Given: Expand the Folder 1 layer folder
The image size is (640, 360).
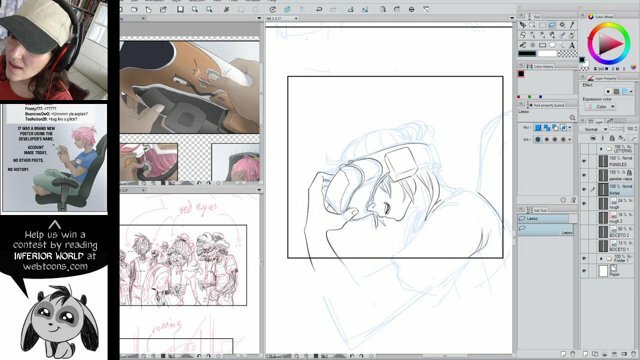Looking at the screenshot, I should click(x=601, y=259).
